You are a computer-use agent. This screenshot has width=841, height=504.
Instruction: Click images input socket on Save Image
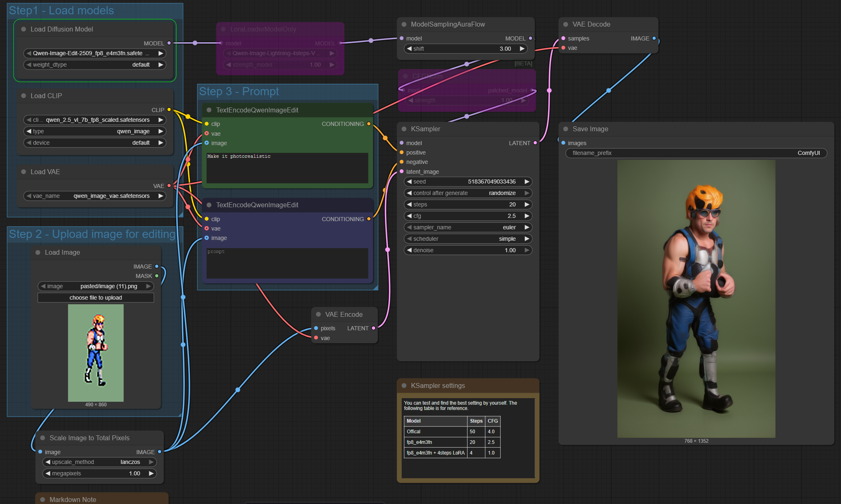[563, 143]
